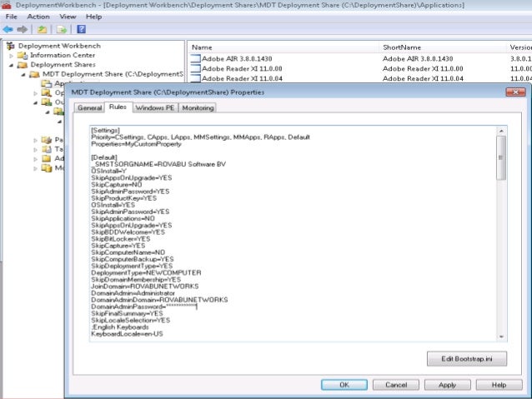Click the Deployment Shares folder icon

coord(23,64)
